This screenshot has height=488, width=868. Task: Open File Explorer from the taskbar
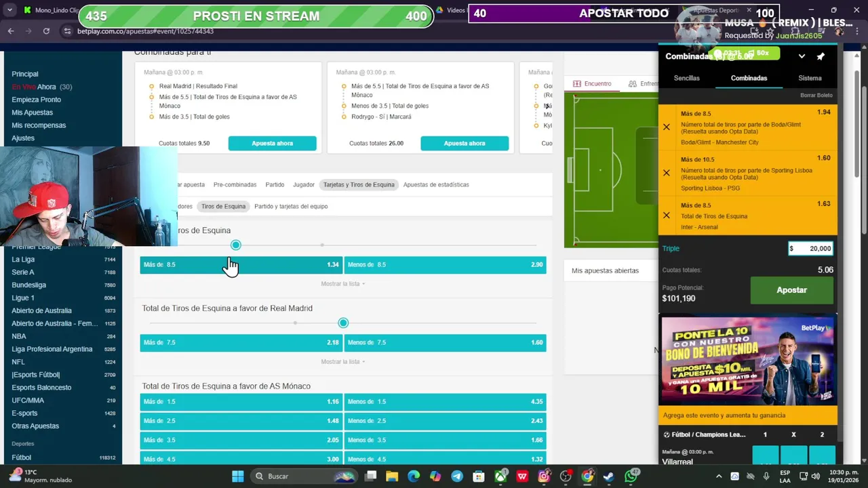pos(392,476)
